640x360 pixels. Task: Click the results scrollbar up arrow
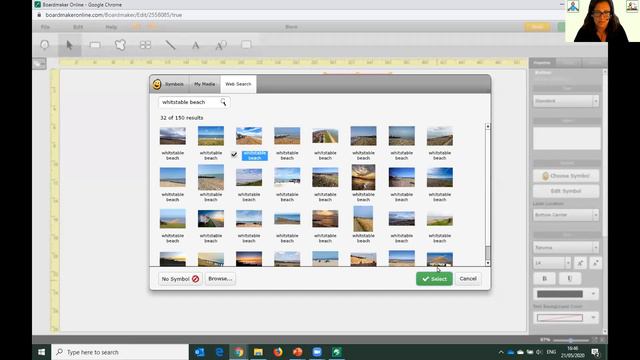[487, 127]
